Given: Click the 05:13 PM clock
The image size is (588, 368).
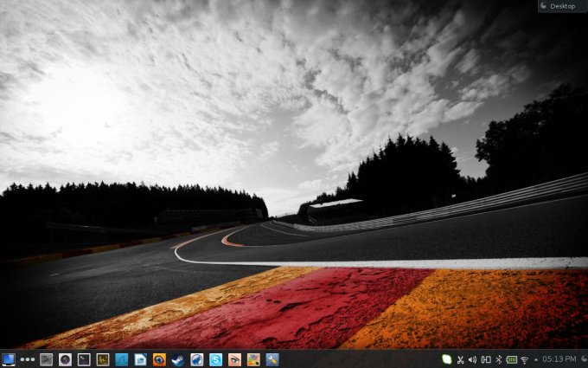Looking at the screenshot, I should 558,359.
